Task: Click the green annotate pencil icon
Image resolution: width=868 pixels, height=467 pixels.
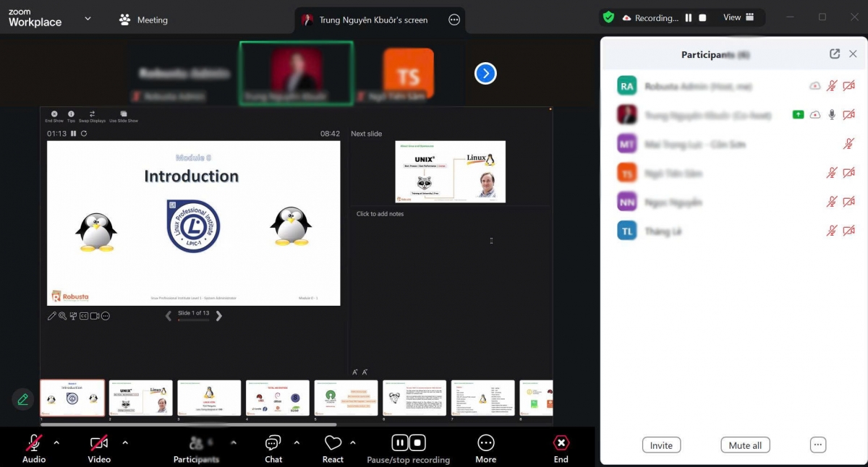Action: pyautogui.click(x=23, y=399)
